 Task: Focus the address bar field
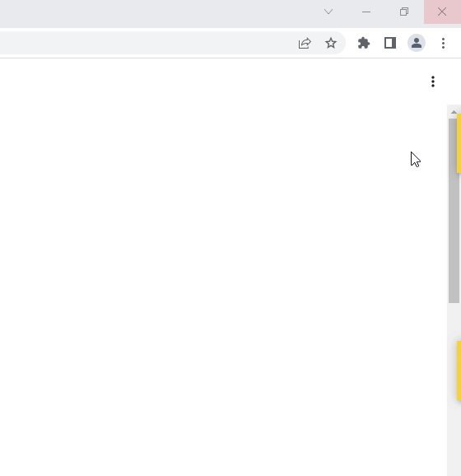click(146, 43)
